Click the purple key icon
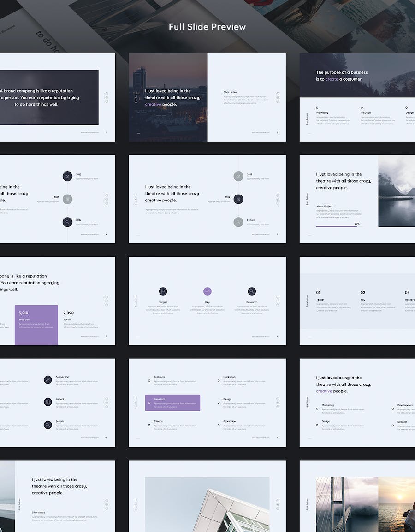The image size is (415, 532). click(207, 291)
